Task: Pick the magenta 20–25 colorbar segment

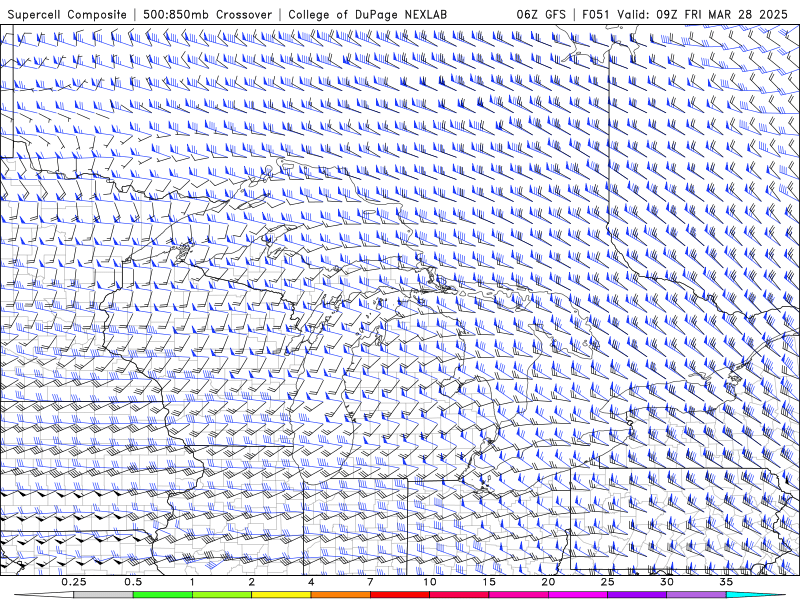Action: [578, 595]
